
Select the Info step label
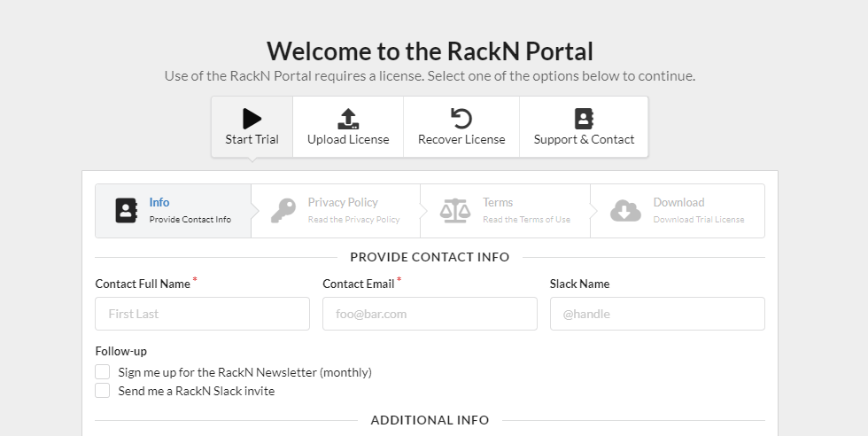(159, 202)
